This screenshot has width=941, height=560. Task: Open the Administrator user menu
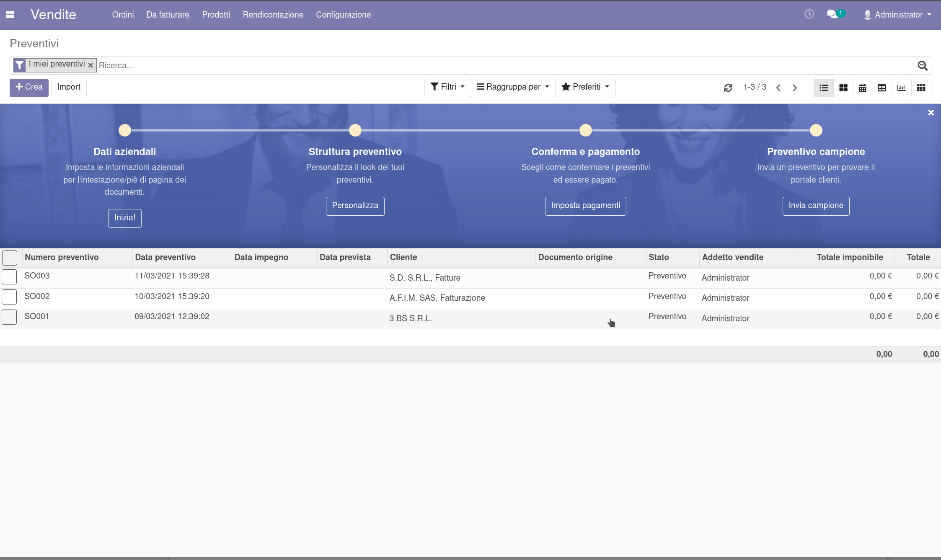pyautogui.click(x=898, y=15)
